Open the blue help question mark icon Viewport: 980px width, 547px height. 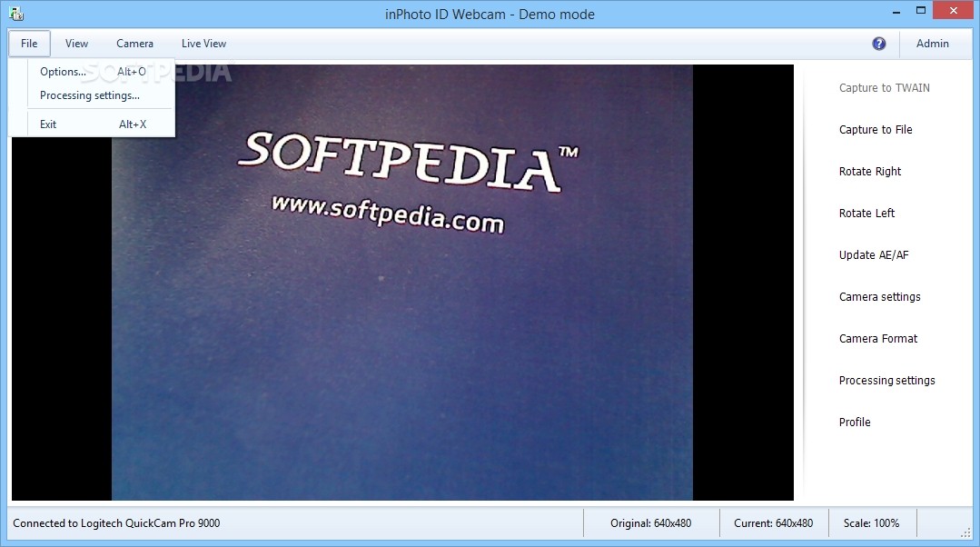click(x=879, y=43)
